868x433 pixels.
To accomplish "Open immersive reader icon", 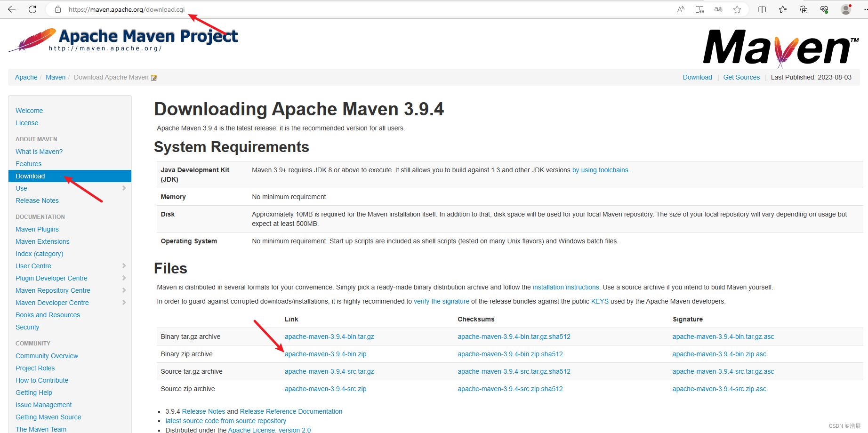I will coord(699,9).
